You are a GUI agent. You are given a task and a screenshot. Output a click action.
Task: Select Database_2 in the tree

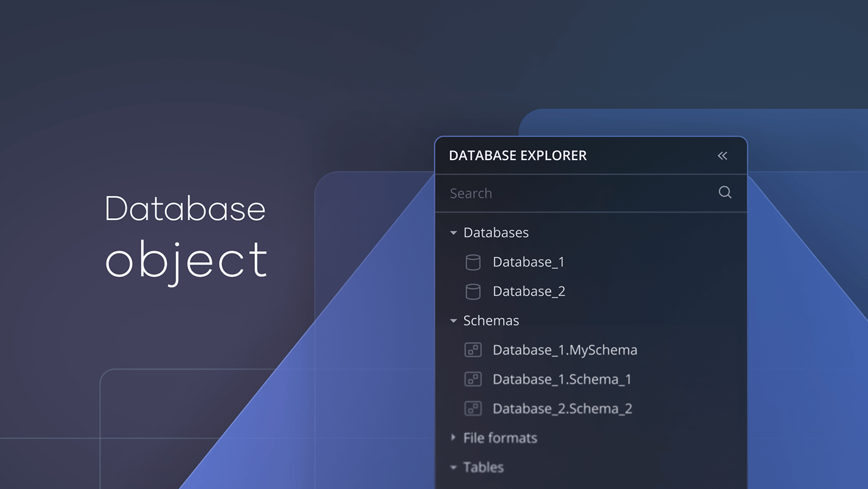pos(529,292)
